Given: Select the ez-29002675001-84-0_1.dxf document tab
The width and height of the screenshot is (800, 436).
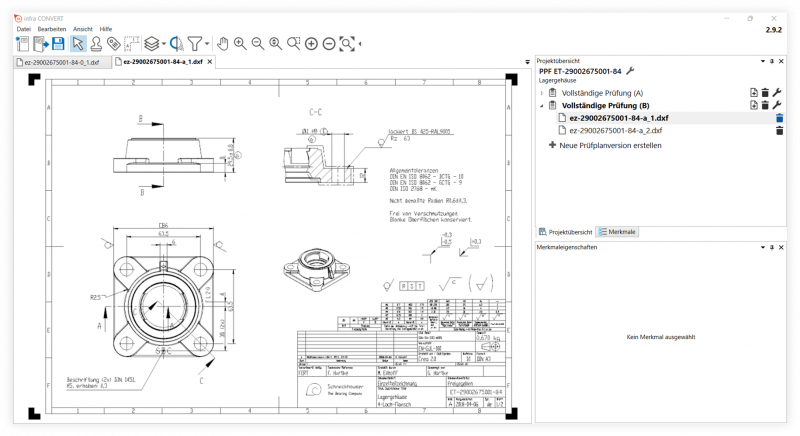Looking at the screenshot, I should point(62,62).
